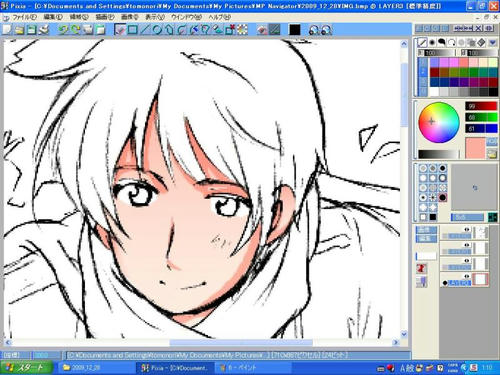Toggle eye icon of top layer
This screenshot has height=375, width=500.
click(467, 229)
